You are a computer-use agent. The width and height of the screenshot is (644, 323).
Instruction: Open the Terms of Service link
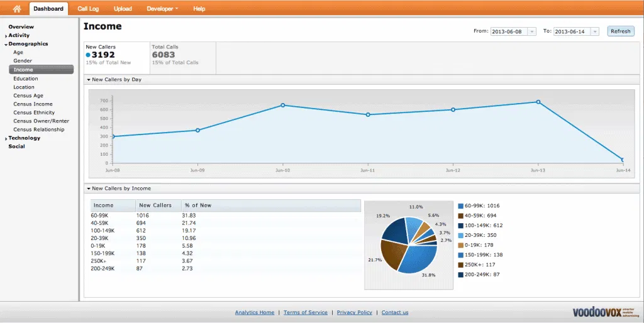[x=305, y=312]
